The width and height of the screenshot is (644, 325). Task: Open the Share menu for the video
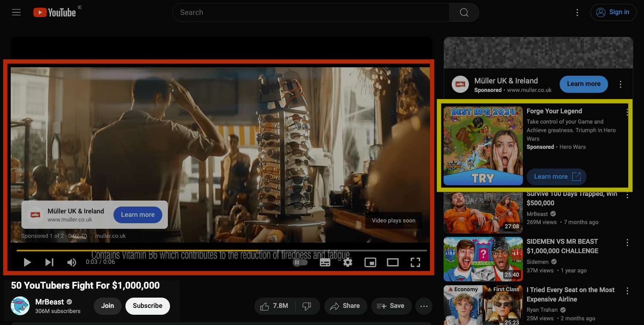point(346,306)
